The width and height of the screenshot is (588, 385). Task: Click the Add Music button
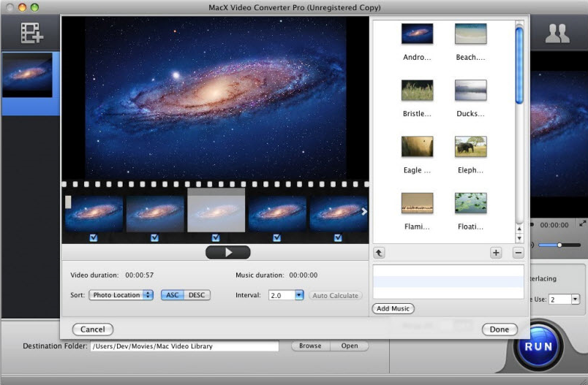click(x=393, y=309)
